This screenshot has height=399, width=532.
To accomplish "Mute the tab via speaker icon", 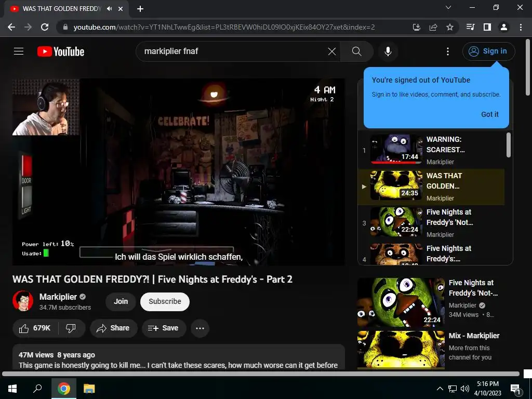I will click(109, 9).
